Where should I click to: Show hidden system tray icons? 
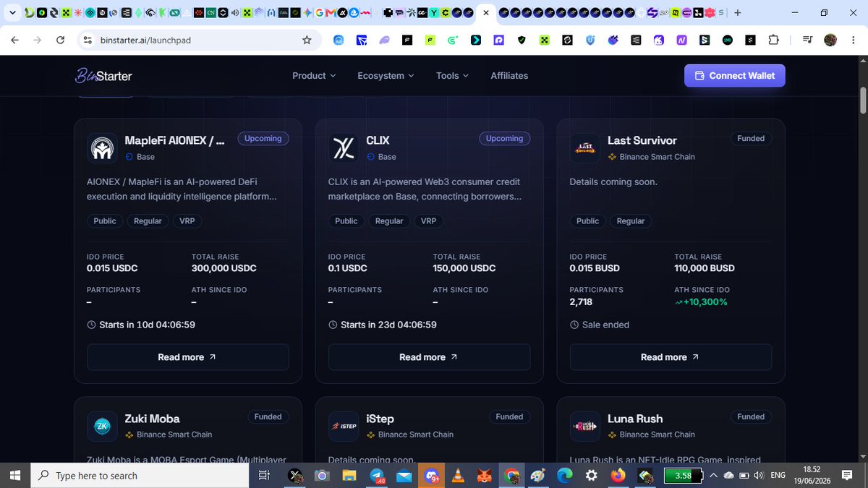coord(714,476)
